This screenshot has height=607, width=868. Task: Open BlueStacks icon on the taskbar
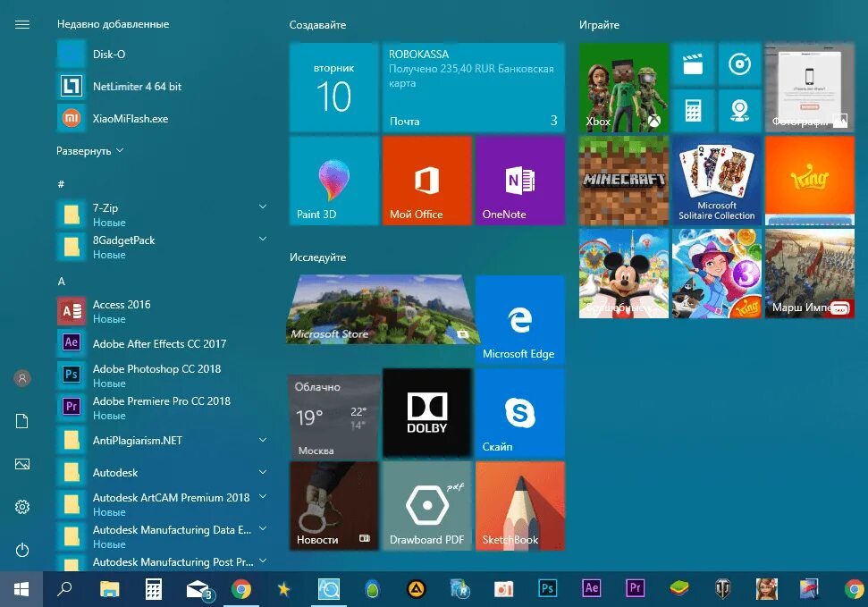679,589
